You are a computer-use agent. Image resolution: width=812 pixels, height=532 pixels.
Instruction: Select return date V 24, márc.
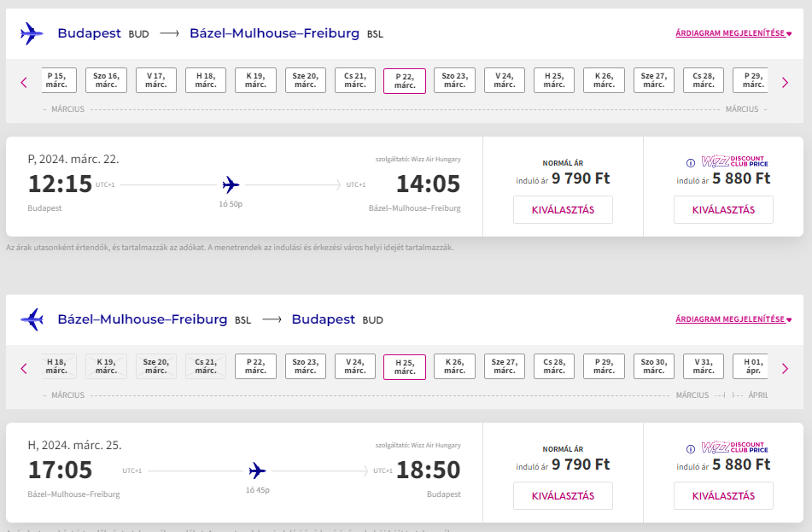coord(355,366)
